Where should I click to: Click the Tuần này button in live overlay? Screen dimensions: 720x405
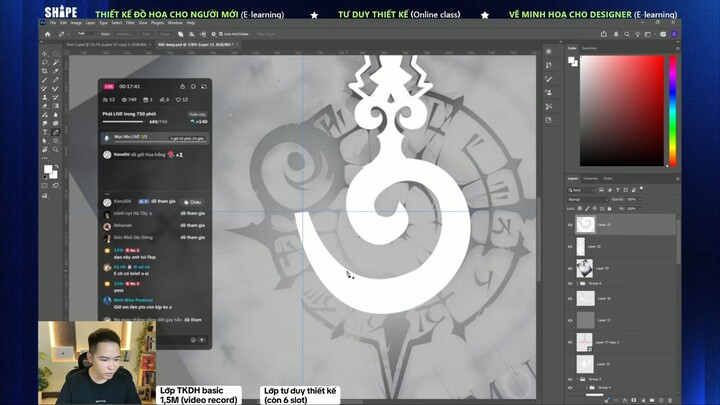pos(197,114)
